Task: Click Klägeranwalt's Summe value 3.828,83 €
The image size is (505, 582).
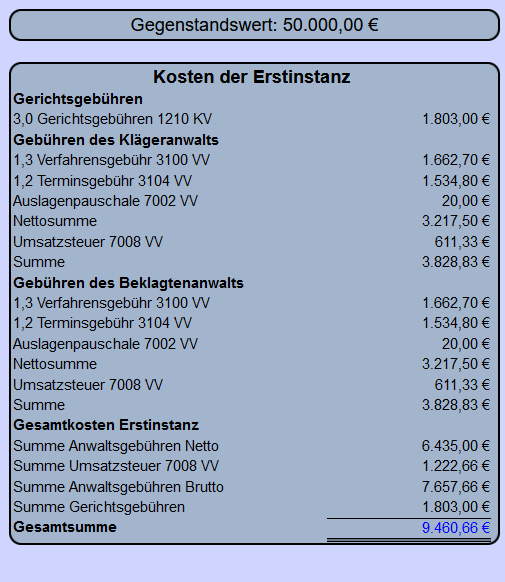Action: tap(456, 262)
